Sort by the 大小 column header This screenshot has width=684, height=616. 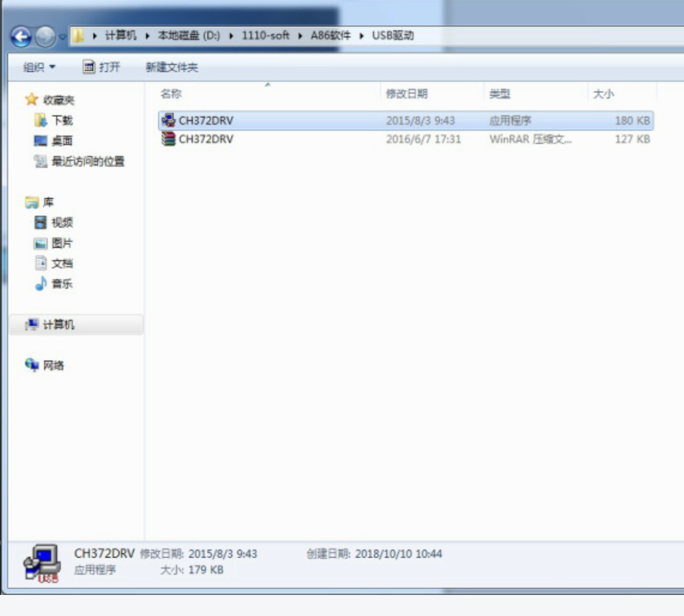coord(603,94)
